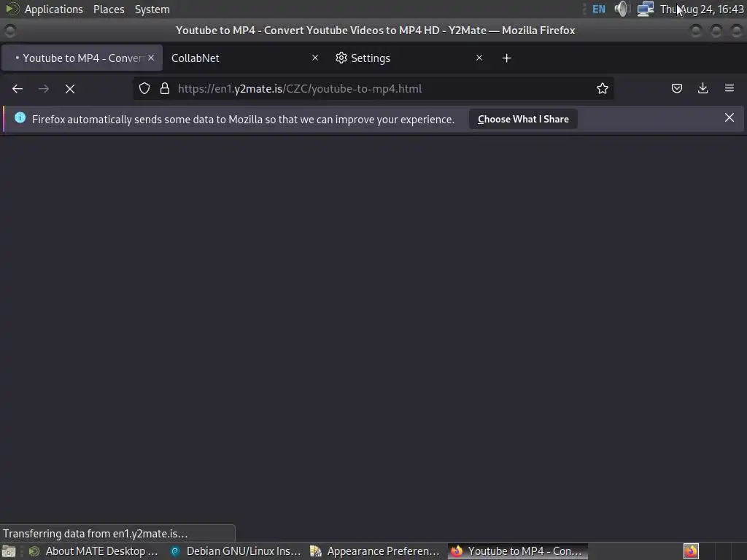This screenshot has height=560, width=747.
Task: Click the info icon in notification bar
Action: coord(20,117)
